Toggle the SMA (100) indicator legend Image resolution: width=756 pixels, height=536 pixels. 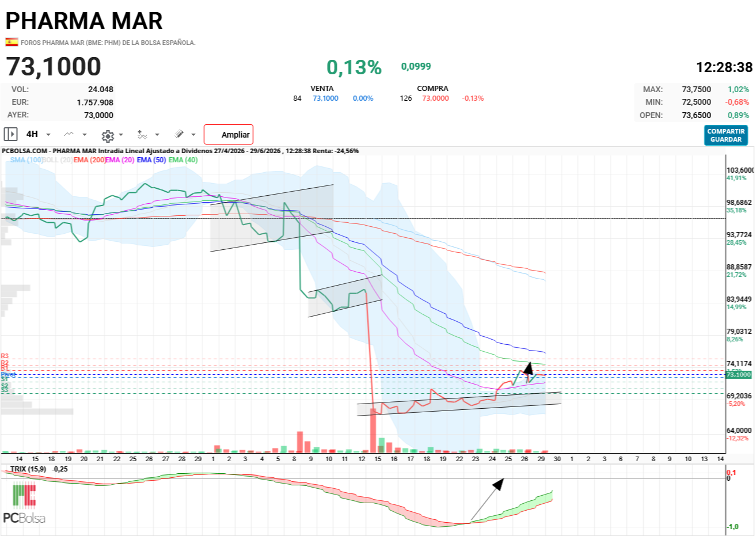(x=26, y=160)
